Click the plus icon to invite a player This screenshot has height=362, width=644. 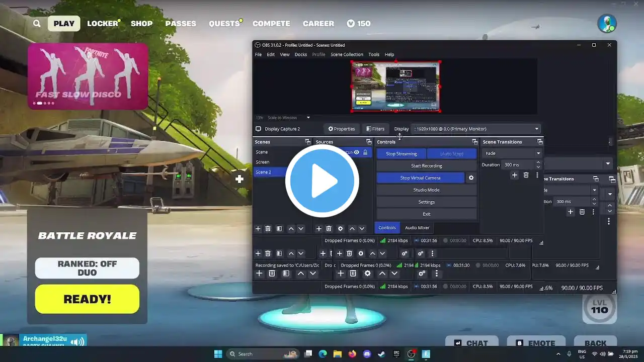(x=239, y=178)
